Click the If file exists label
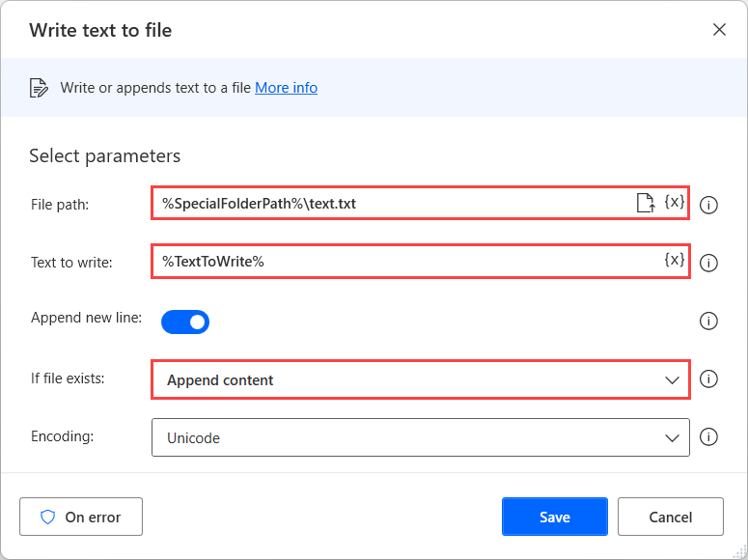This screenshot has width=748, height=560. coord(68,378)
